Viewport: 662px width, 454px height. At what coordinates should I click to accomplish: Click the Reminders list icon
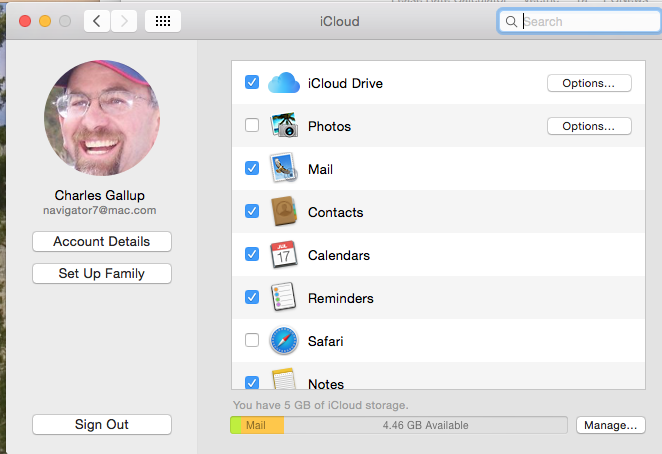pyautogui.click(x=284, y=298)
